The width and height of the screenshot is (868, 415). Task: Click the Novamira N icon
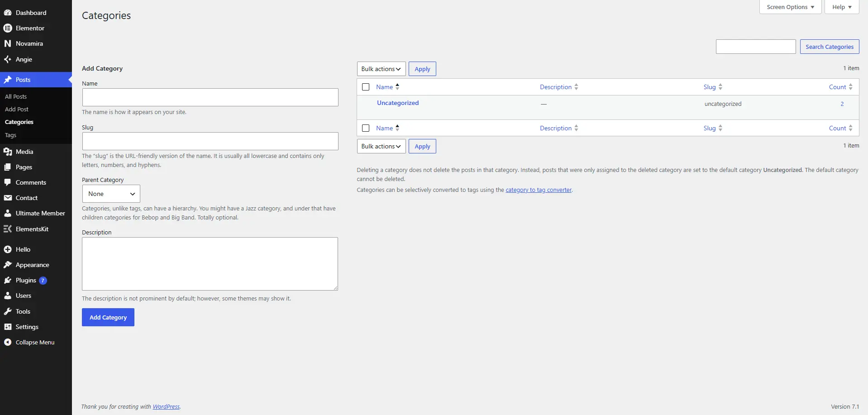8,43
